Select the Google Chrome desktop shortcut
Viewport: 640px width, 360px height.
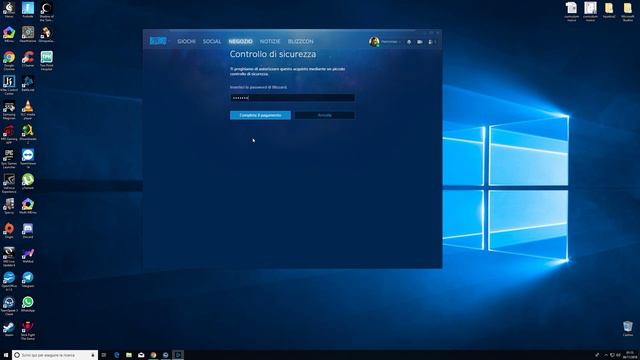point(9,60)
